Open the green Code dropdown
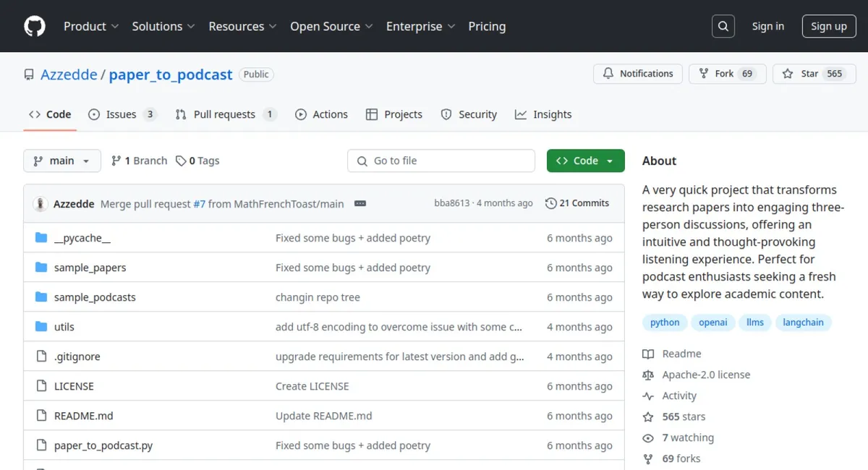Screen dimensions: 868x470 click(586, 161)
